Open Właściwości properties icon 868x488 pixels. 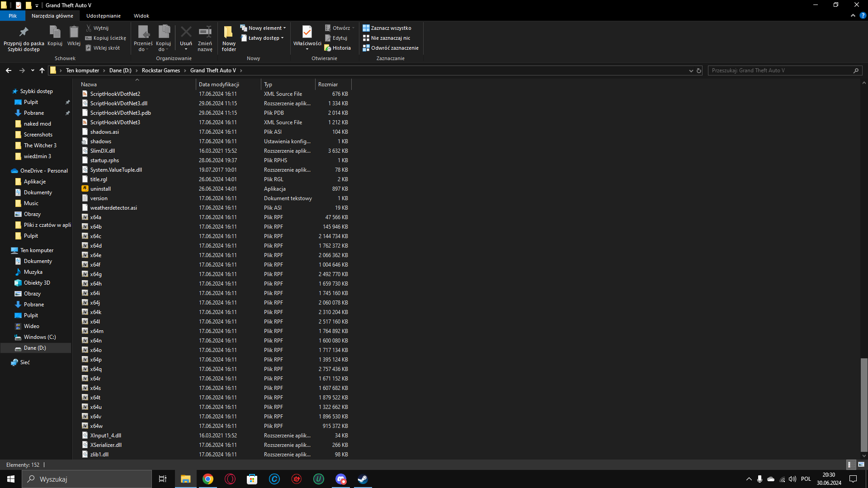pos(307,32)
